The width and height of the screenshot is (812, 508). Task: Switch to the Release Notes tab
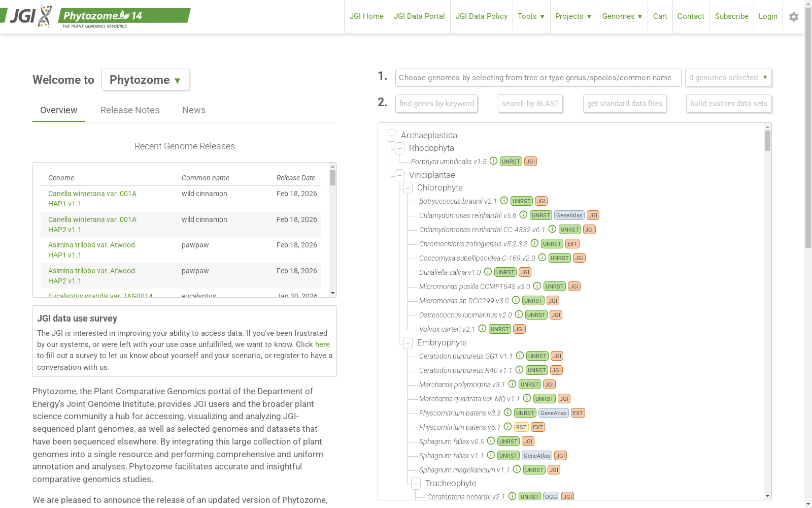click(130, 110)
